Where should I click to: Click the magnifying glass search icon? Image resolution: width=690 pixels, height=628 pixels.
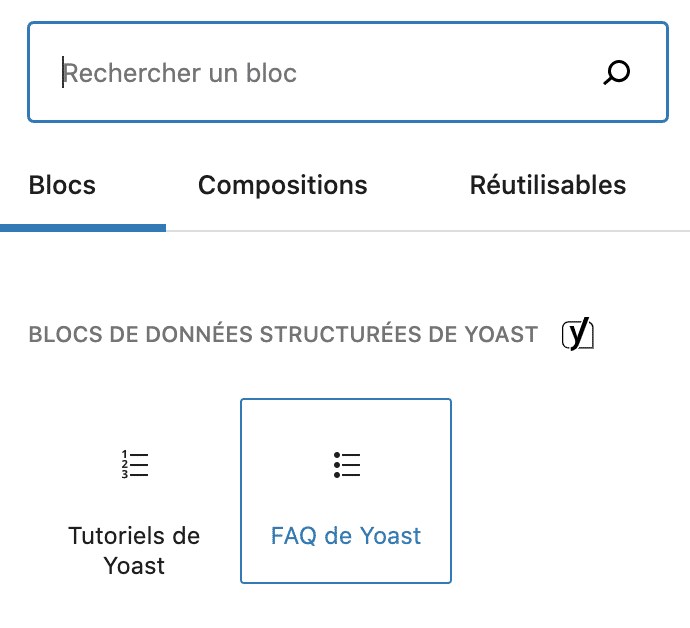coord(617,72)
